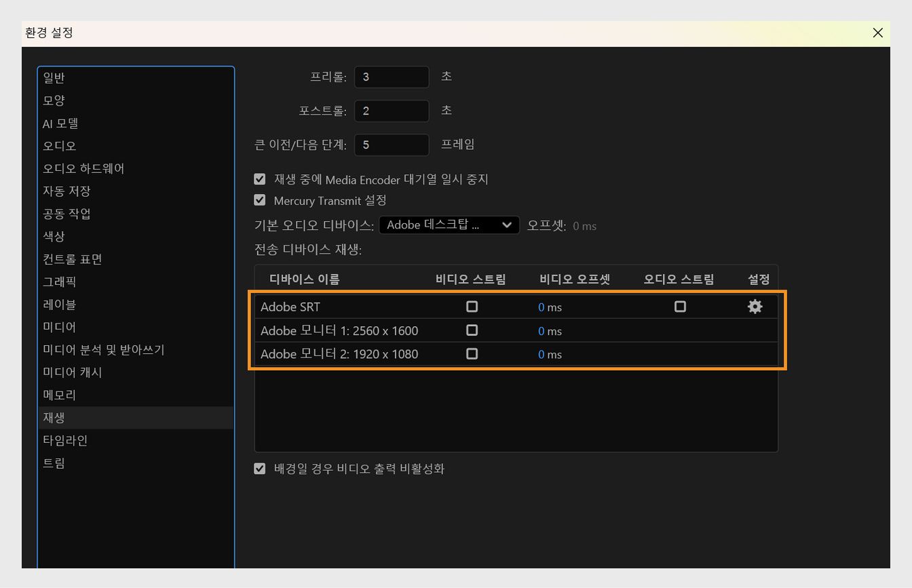Toggle 배경일 경우 비디오 출력 비활성화

pyautogui.click(x=260, y=469)
